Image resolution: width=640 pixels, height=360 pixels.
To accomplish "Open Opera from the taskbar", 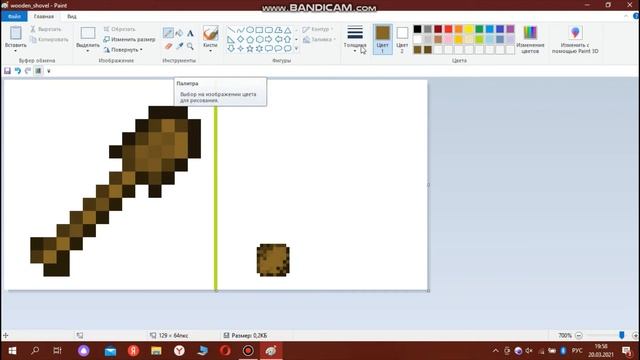I will 225,351.
